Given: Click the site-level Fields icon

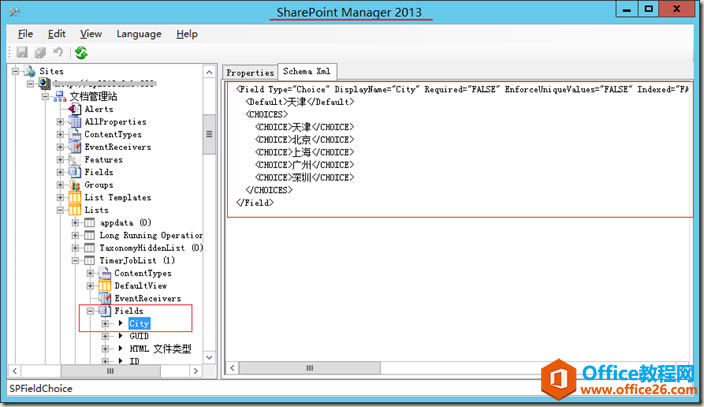Looking at the screenshot, I should coord(75,172).
